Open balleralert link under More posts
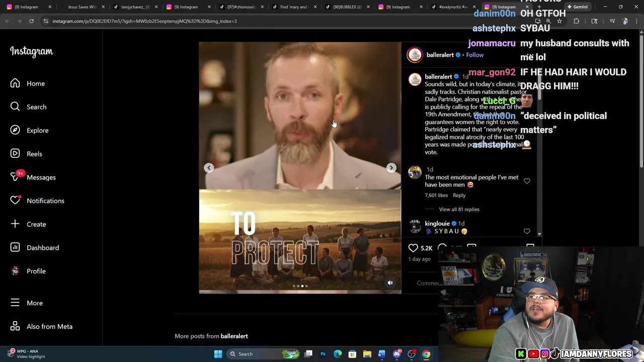 [x=234, y=336]
